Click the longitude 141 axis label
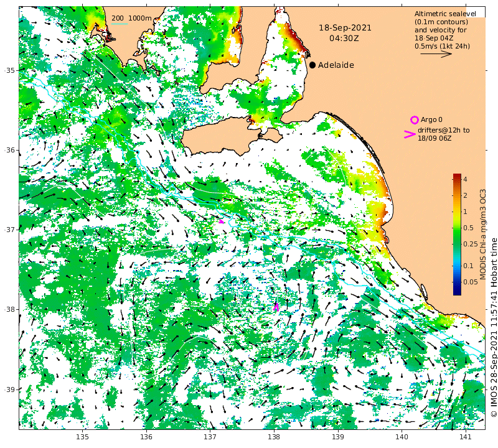Screen dimensions: 498x448 tap(465, 437)
